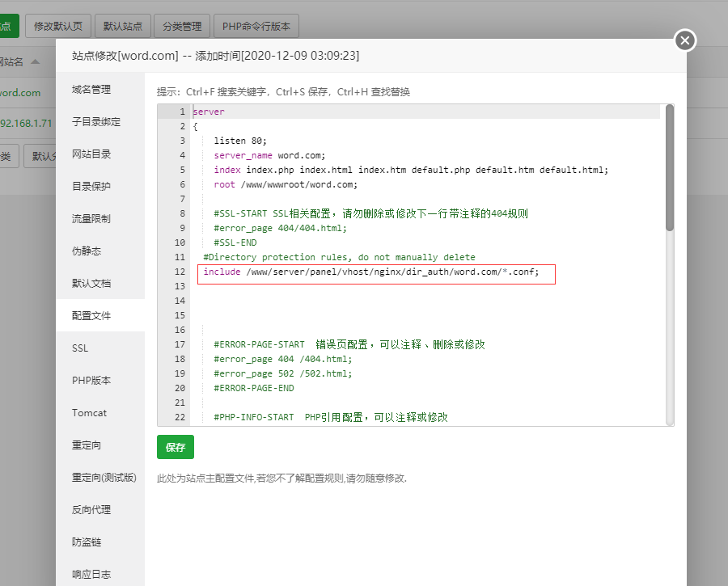Switch to PHP版本 tab

(91, 381)
